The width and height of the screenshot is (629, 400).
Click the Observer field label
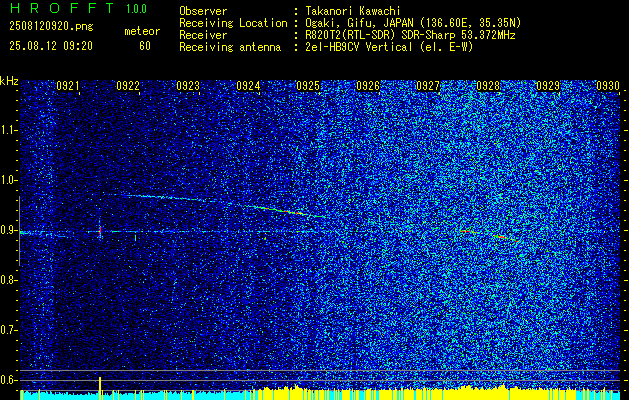[x=203, y=11]
